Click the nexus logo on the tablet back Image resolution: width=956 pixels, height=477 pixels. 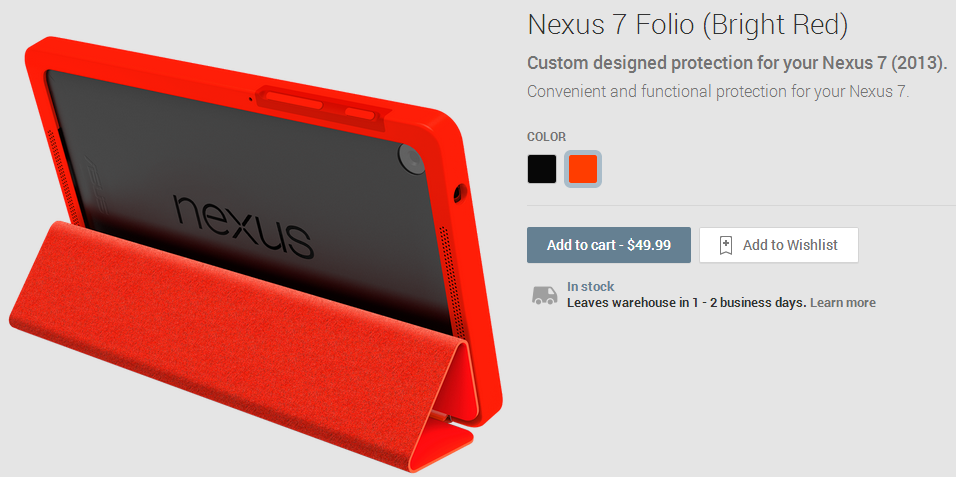click(244, 226)
